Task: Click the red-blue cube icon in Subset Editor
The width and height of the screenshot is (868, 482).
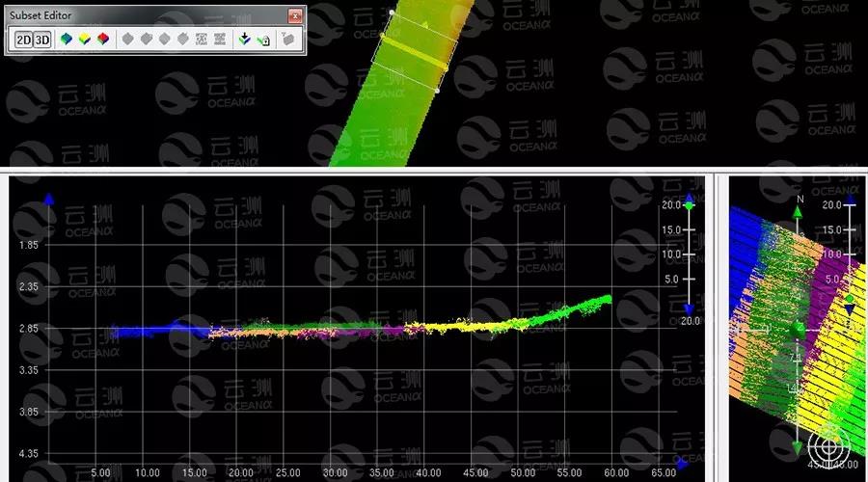Action: click(103, 39)
